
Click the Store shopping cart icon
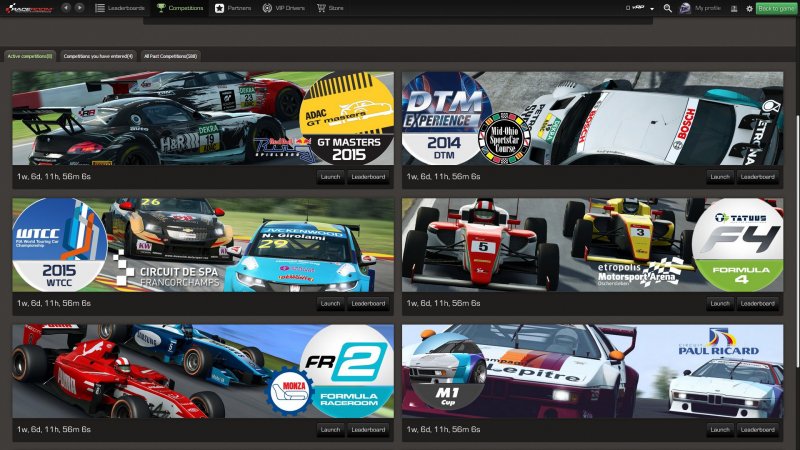(321, 8)
